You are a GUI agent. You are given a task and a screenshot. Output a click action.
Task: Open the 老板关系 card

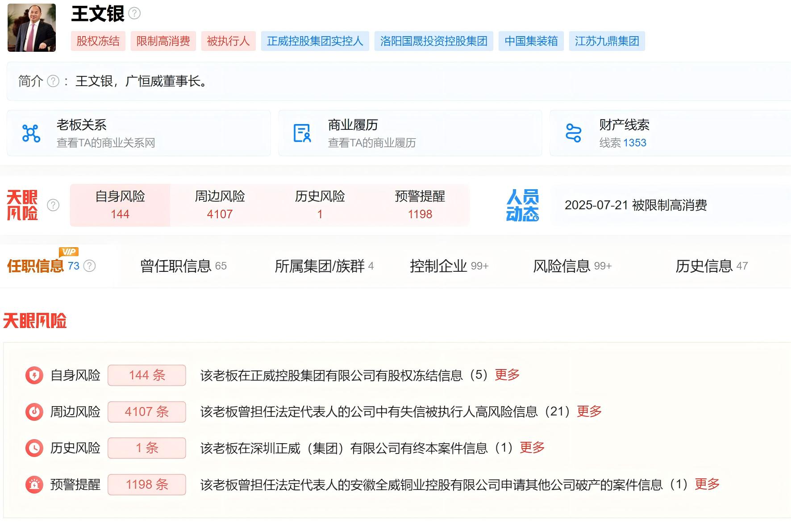[139, 133]
